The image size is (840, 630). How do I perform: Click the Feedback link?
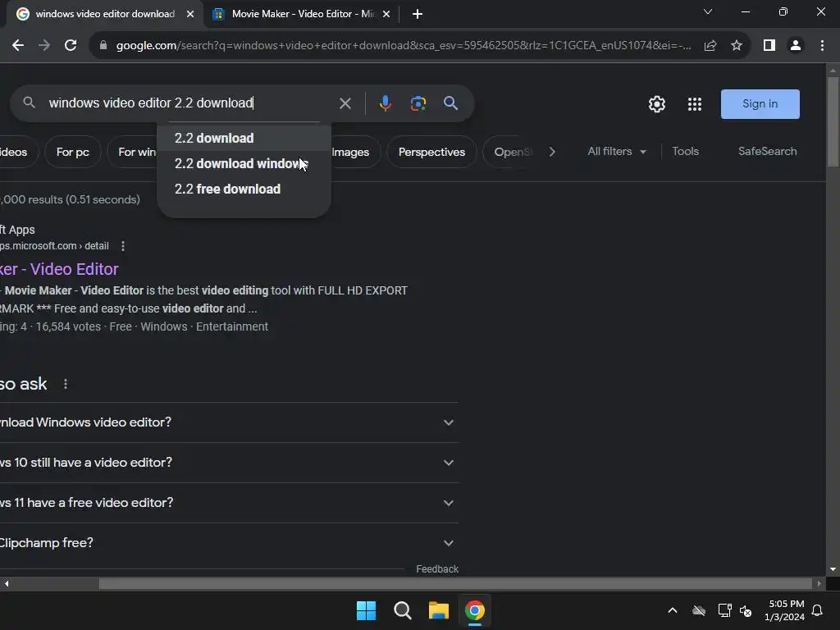pos(437,569)
